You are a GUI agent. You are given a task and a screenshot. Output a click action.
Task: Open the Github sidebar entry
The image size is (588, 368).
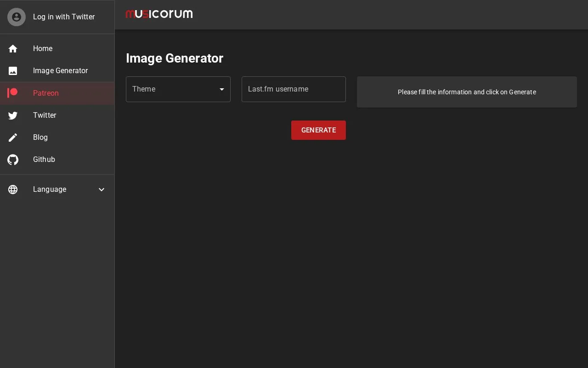coord(57,160)
